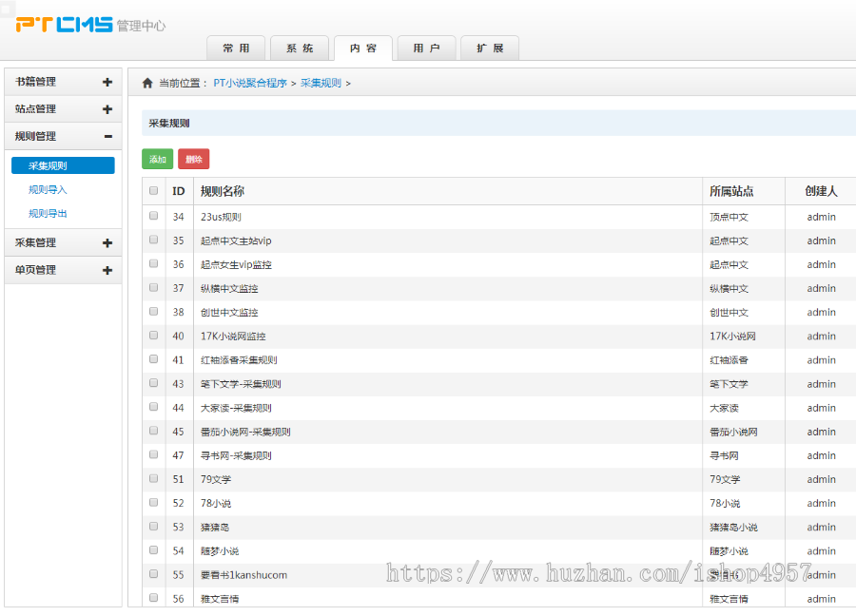This screenshot has height=616, width=856.
Task: Check the box for row ID 53
Action: pos(153,527)
